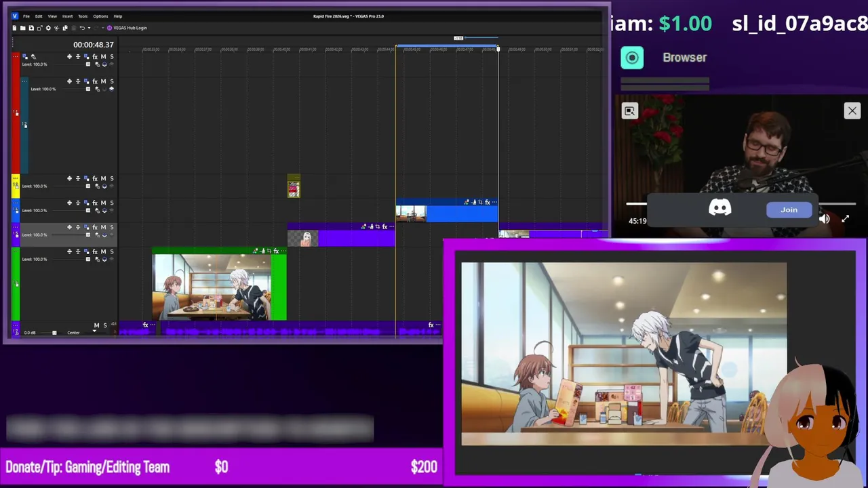This screenshot has height=488, width=868.
Task: Open the Help menu
Action: (x=118, y=16)
